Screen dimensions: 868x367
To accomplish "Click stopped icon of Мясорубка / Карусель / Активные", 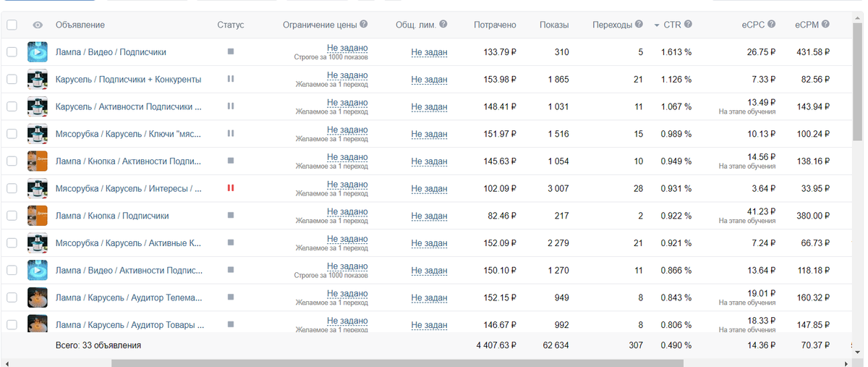I will coord(231,242).
